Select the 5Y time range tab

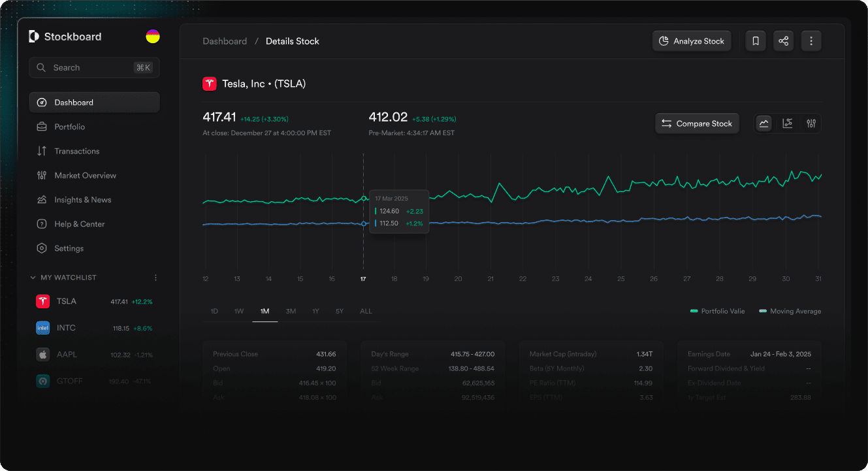click(340, 311)
